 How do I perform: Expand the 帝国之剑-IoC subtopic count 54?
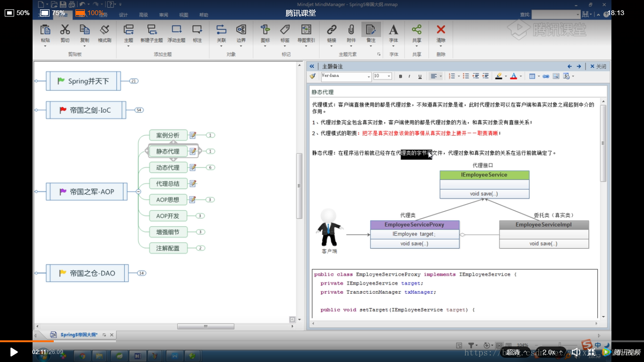click(x=139, y=110)
